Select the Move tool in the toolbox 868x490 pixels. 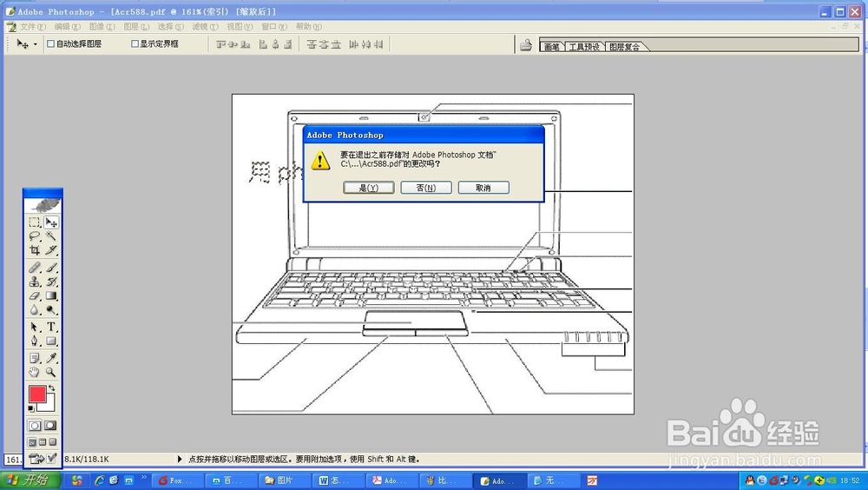click(51, 222)
